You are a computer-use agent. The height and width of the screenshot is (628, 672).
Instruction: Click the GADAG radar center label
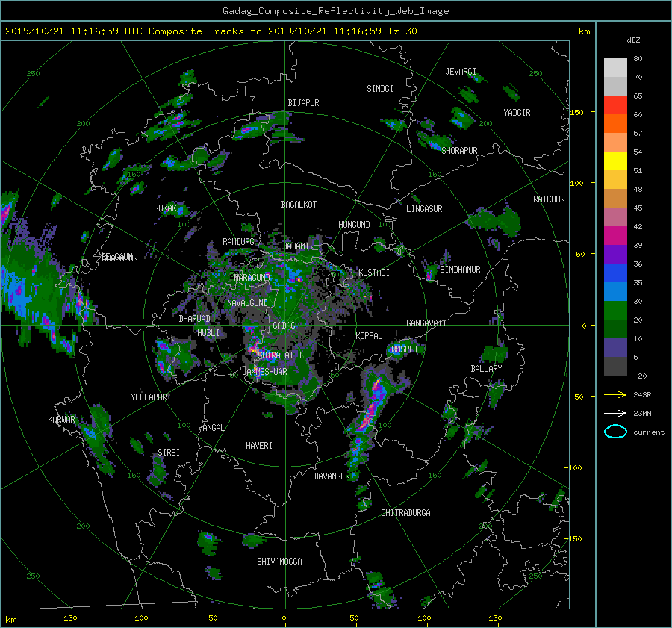pos(284,326)
